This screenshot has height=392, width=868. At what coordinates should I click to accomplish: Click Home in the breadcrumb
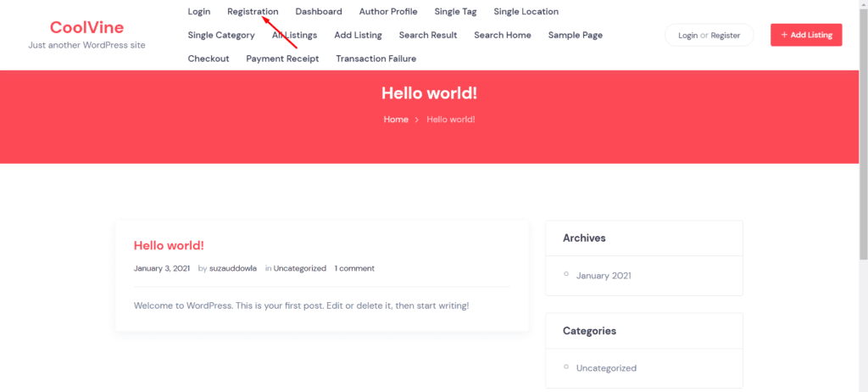tap(396, 120)
